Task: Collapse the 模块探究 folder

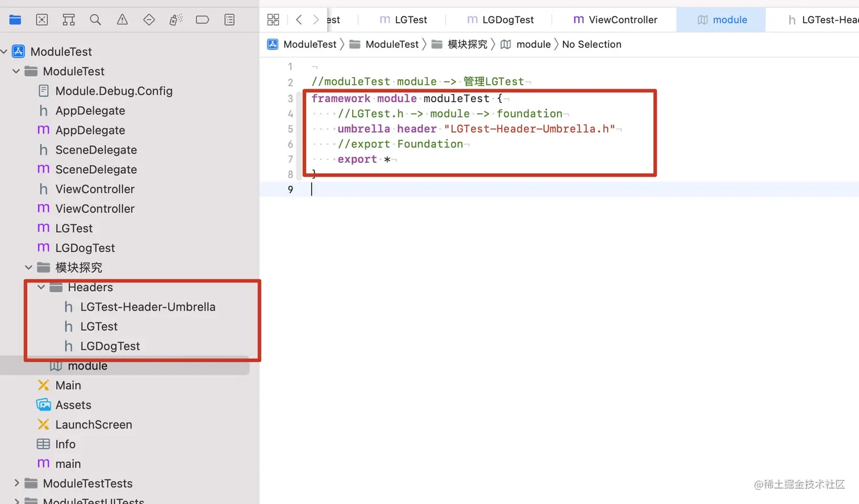Action: coord(28,267)
